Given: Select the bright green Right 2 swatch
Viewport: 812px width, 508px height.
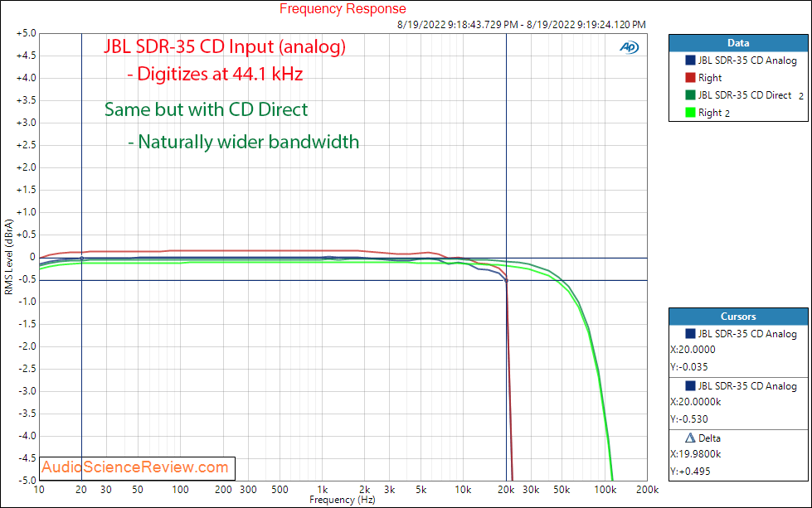Looking at the screenshot, I should point(690,112).
